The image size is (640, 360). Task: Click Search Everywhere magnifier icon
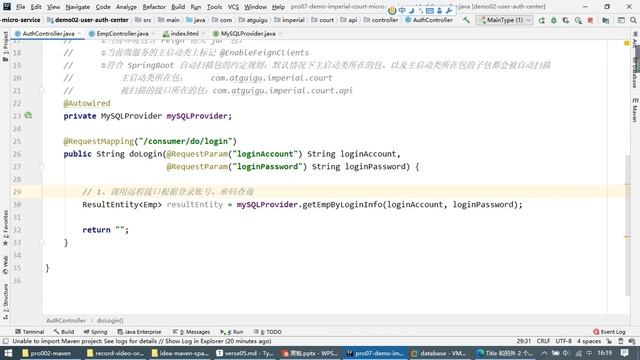633,20
